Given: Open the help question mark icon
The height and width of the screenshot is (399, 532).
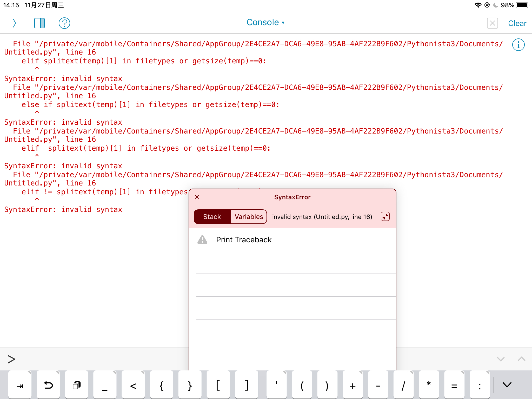Looking at the screenshot, I should 64,23.
